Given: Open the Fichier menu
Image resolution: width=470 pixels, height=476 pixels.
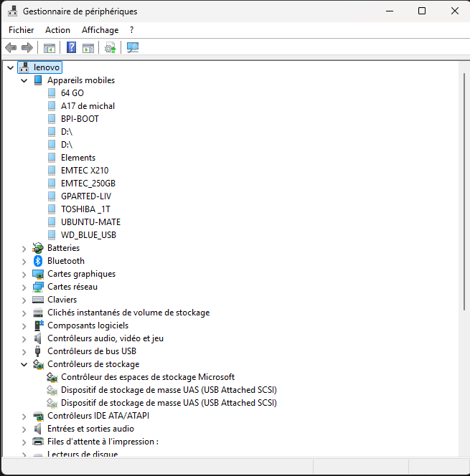Looking at the screenshot, I should click(22, 30).
